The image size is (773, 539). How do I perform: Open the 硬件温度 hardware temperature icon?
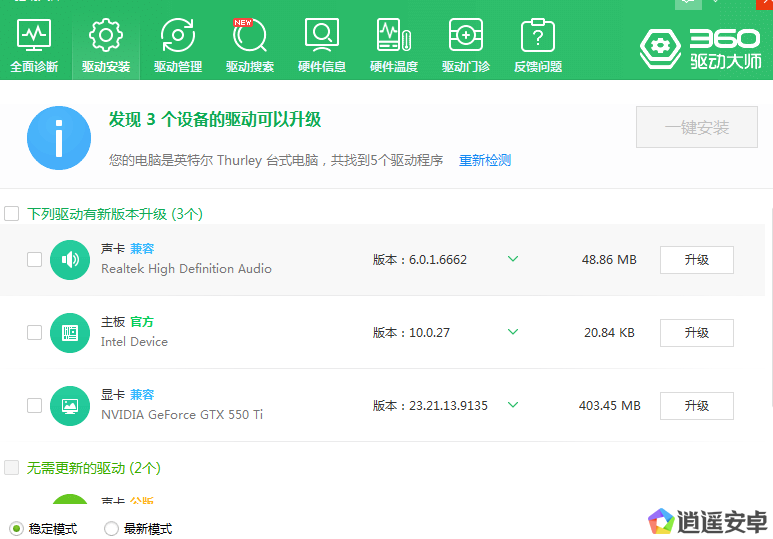click(x=394, y=45)
